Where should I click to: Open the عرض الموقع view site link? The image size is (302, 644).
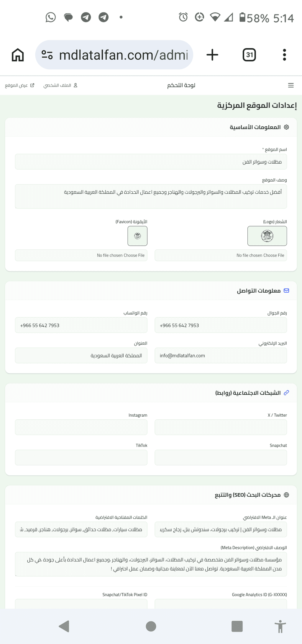click(x=19, y=85)
